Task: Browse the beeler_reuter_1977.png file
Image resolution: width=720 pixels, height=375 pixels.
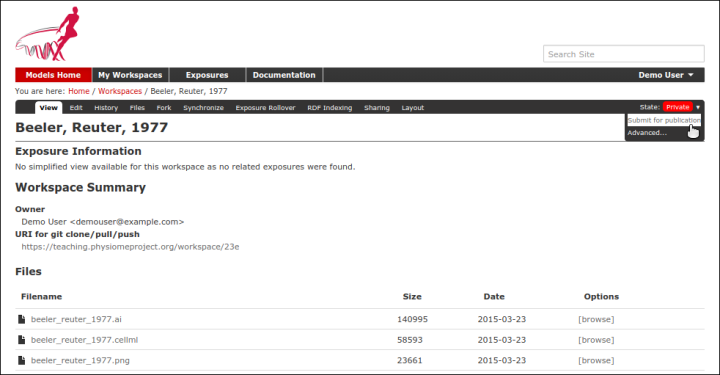Action: click(x=596, y=361)
